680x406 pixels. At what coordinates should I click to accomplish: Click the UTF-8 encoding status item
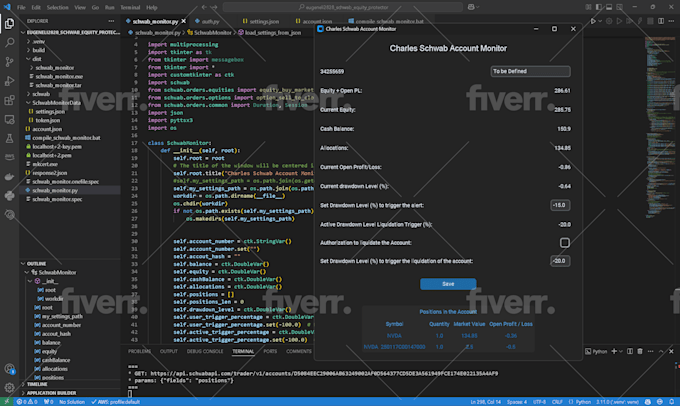pos(539,402)
